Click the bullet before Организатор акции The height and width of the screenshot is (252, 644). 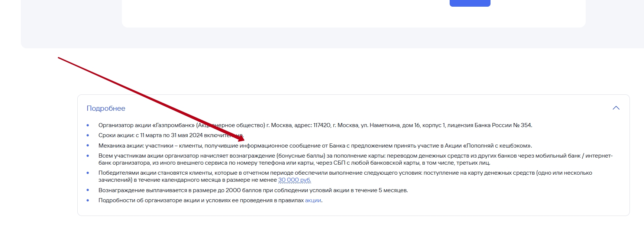tap(88, 125)
